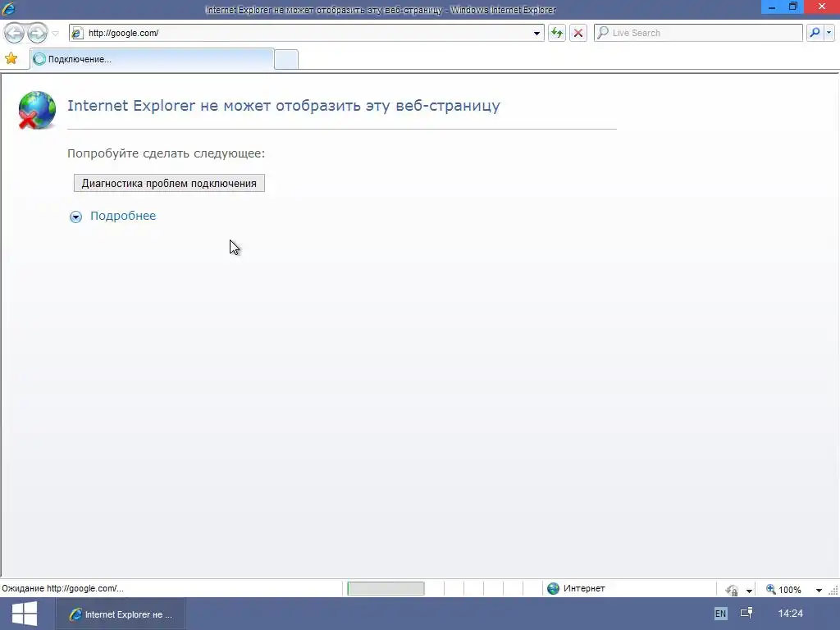Image resolution: width=840 pixels, height=630 pixels.
Task: Click the page icon in the address bar
Action: pyautogui.click(x=77, y=33)
